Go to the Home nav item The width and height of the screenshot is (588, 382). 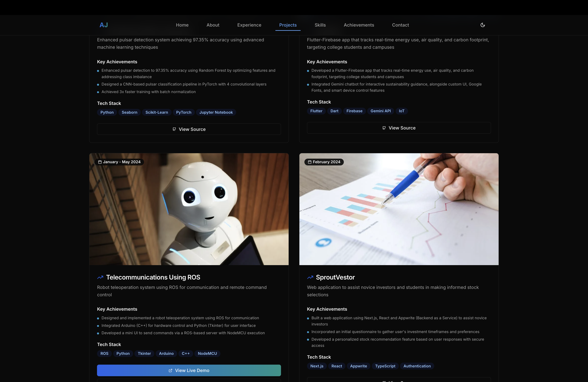pos(182,25)
